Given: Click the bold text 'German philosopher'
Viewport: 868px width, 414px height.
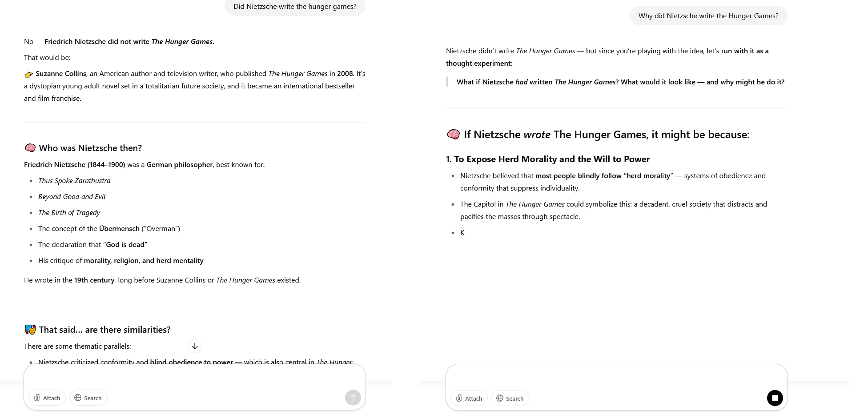Looking at the screenshot, I should (x=180, y=164).
